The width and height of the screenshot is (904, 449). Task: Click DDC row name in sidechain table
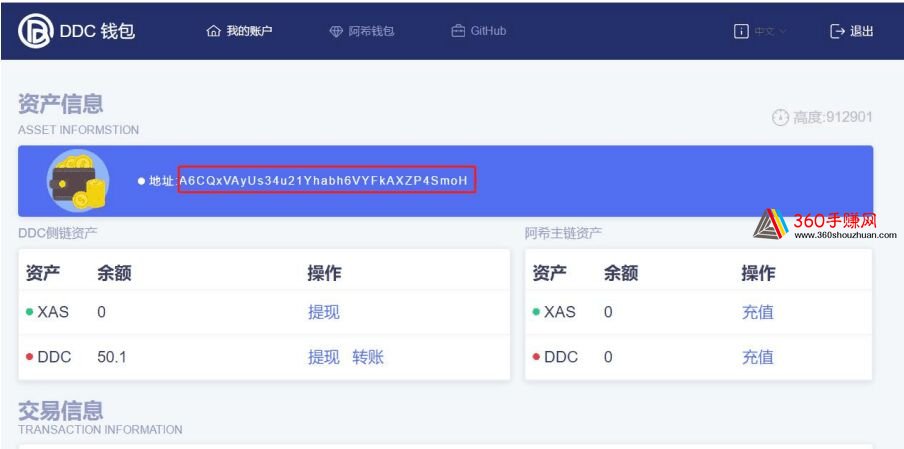pos(54,357)
